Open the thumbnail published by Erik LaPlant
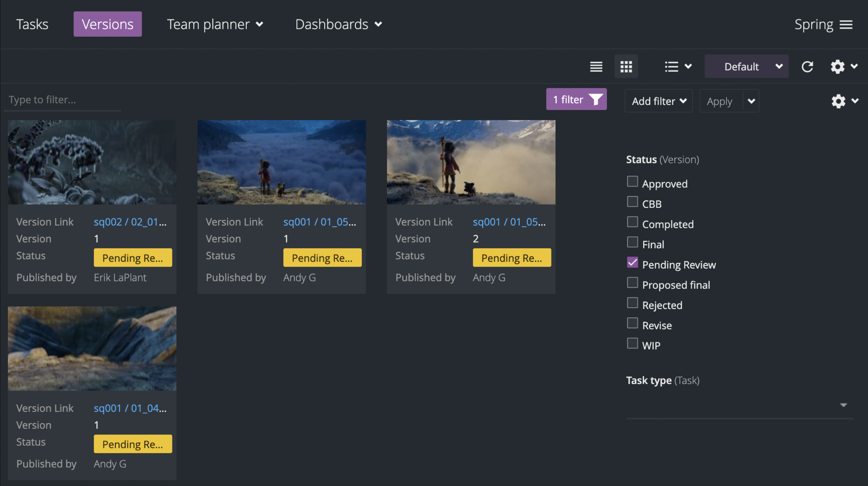868x486 pixels. pyautogui.click(x=92, y=162)
